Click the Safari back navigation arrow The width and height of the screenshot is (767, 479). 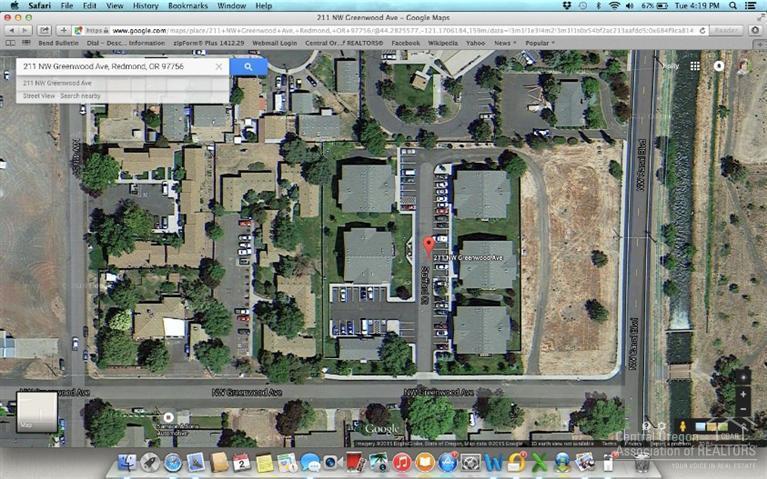(11, 30)
